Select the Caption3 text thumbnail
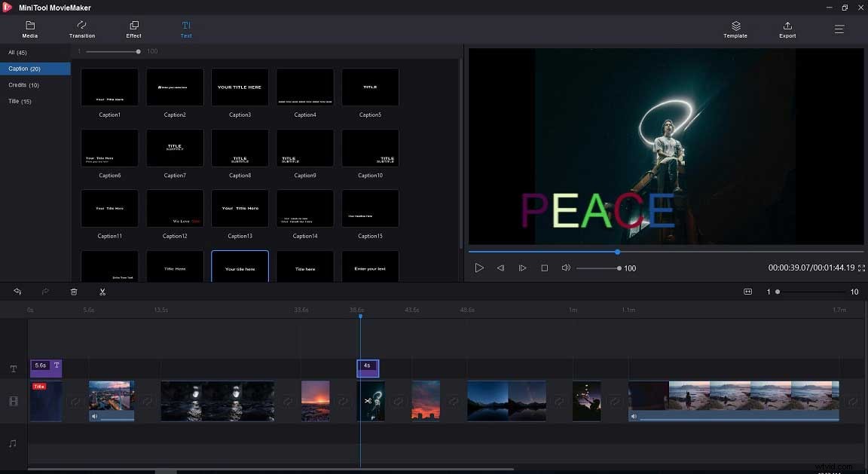The height and width of the screenshot is (474, 868). (x=240, y=87)
